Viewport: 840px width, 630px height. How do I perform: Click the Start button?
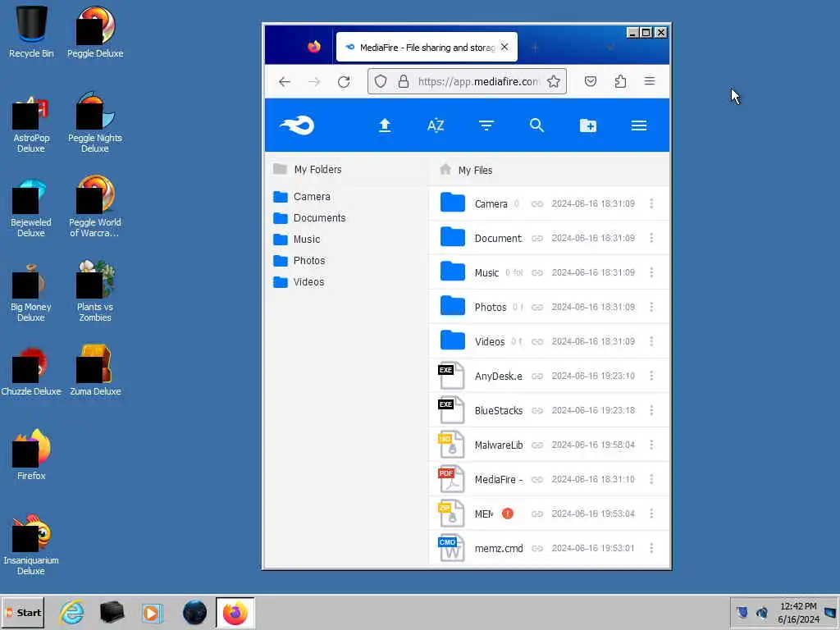pyautogui.click(x=22, y=613)
